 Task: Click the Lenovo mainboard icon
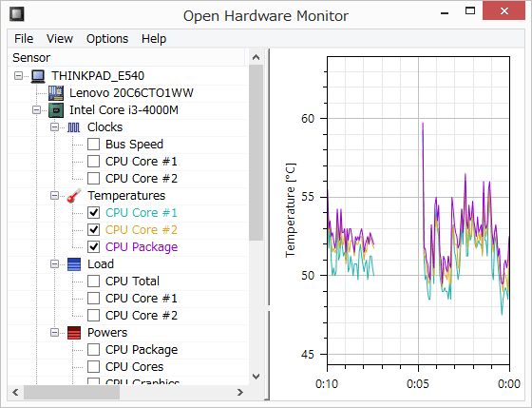(56, 93)
